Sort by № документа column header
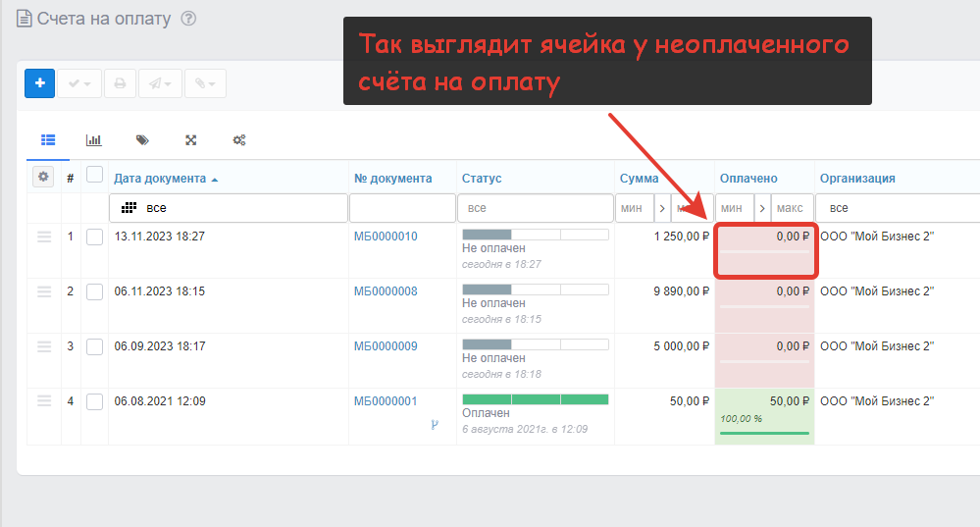Viewport: 980px width, 527px height. point(392,179)
